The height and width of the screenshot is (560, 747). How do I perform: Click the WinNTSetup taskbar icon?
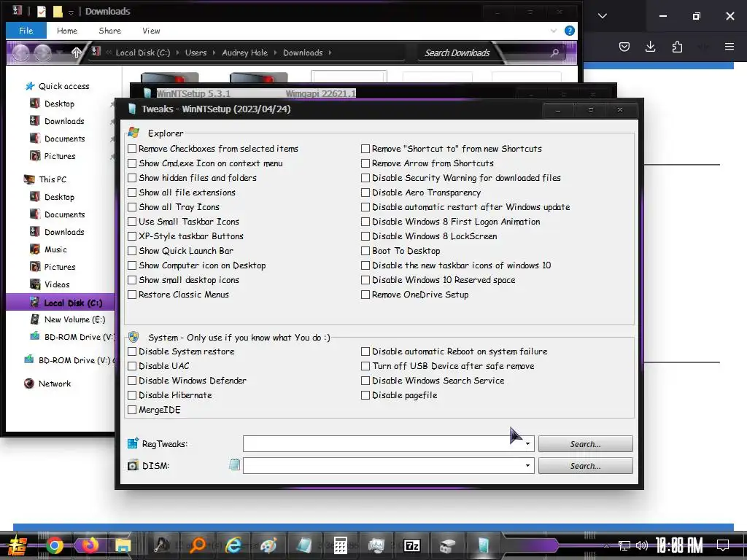pyautogui.click(x=483, y=545)
